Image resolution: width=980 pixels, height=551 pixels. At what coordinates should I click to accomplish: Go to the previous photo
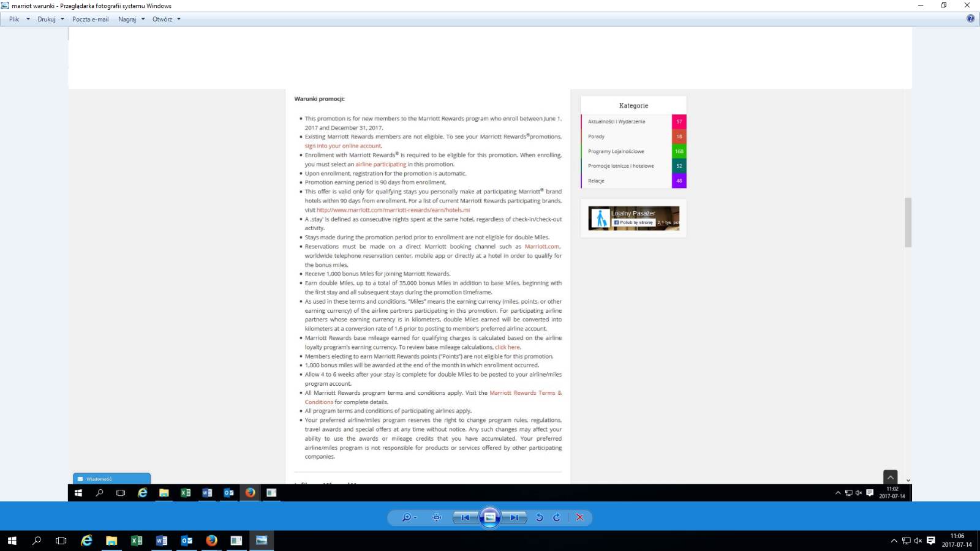pos(466,517)
